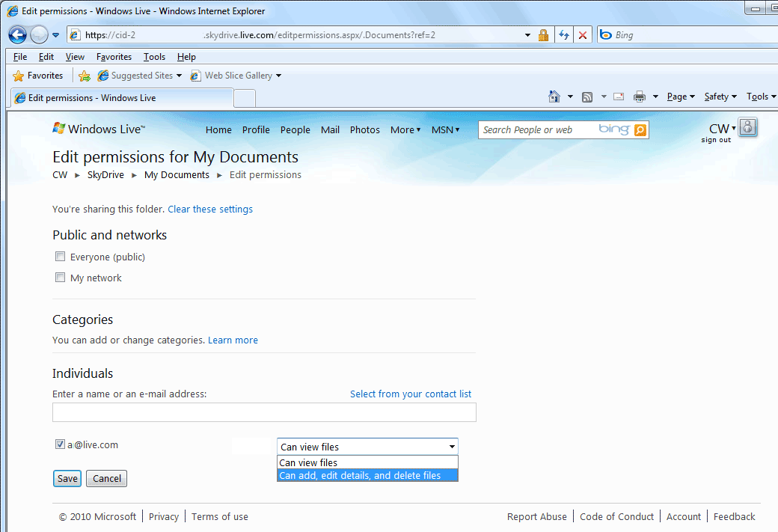Click the RSS feeds icon
Image resolution: width=778 pixels, height=532 pixels.
tap(587, 97)
